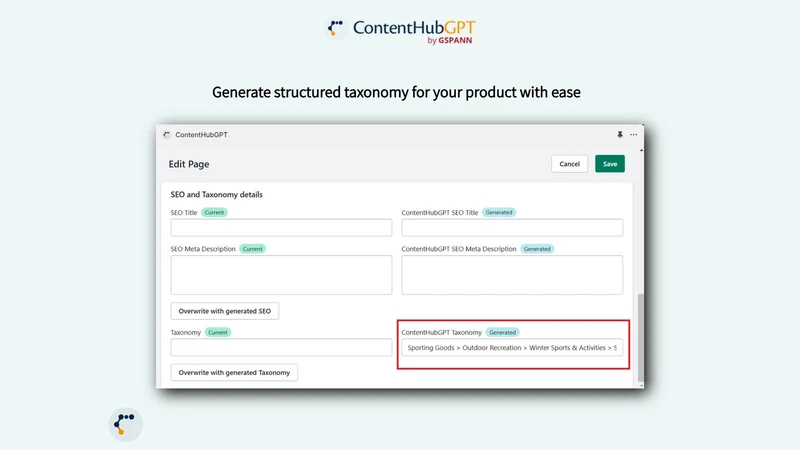Focus the current Taxonomy field
800x450 pixels.
coord(281,347)
